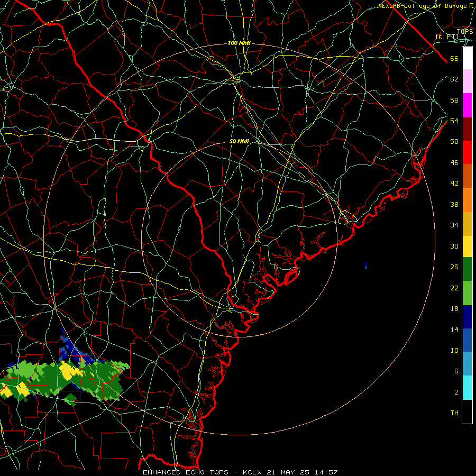Click the black TH swatch at the legend bottom
Image resolution: width=476 pixels, height=476 pixels.
[x=467, y=411]
